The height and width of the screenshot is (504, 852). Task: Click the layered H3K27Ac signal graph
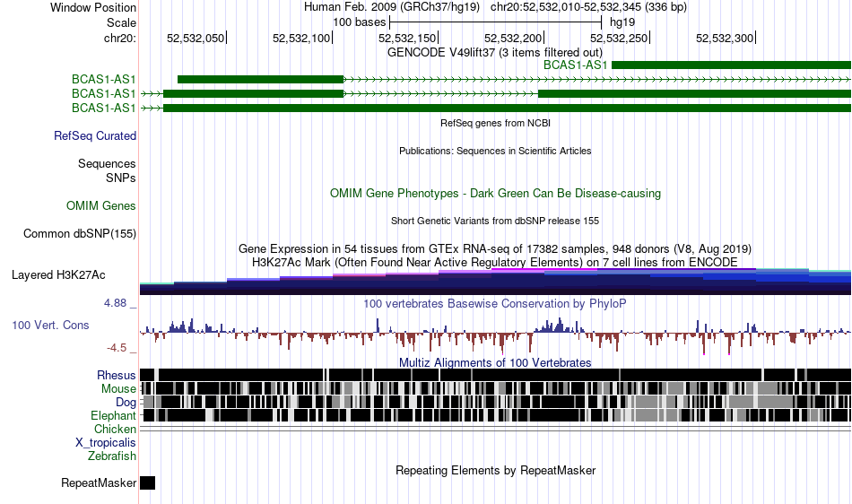click(x=495, y=282)
